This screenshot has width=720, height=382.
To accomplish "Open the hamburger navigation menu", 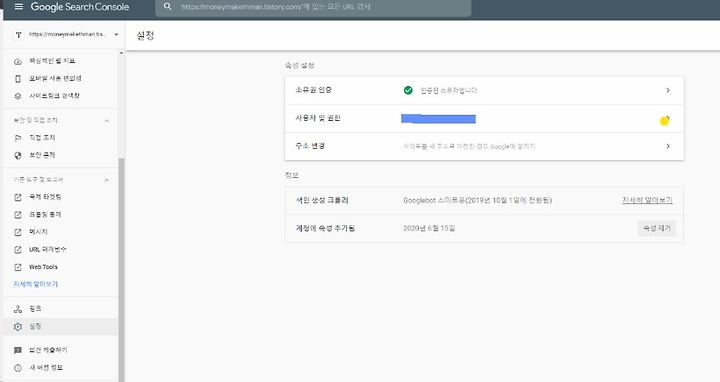I will [x=18, y=6].
